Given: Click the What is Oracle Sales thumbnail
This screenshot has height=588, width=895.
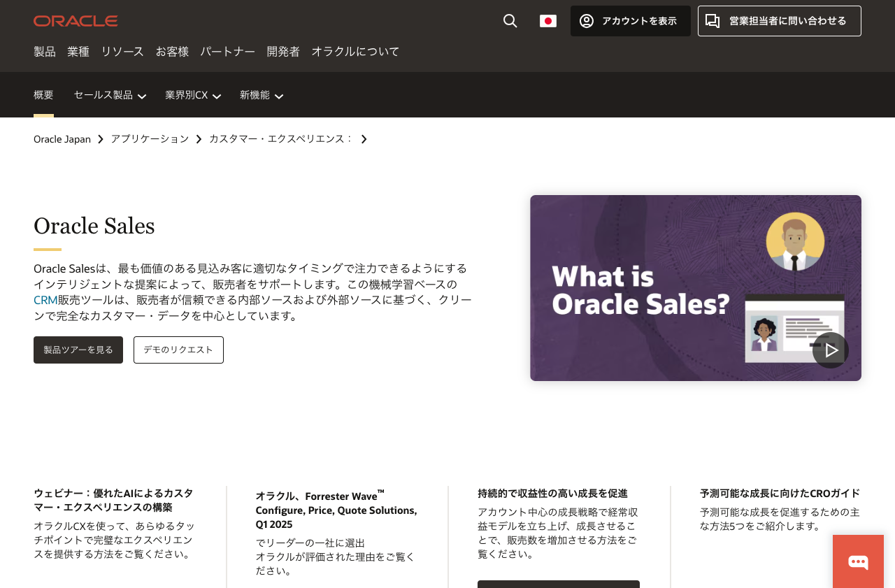Looking at the screenshot, I should pyautogui.click(x=696, y=287).
